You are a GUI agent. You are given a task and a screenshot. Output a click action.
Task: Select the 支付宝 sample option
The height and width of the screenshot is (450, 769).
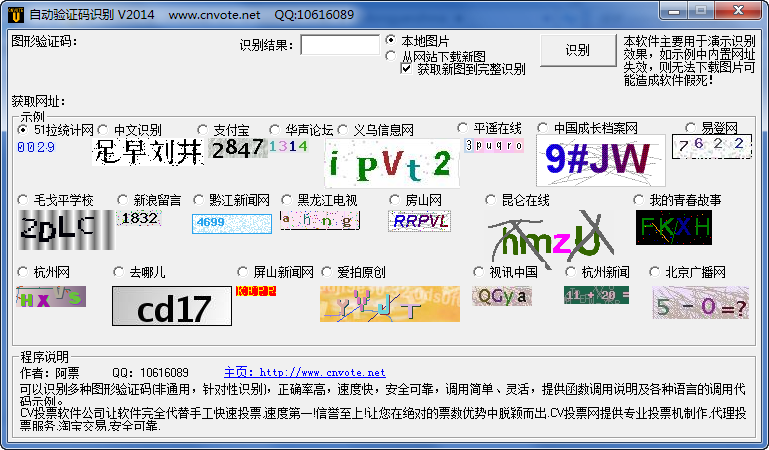(204, 129)
